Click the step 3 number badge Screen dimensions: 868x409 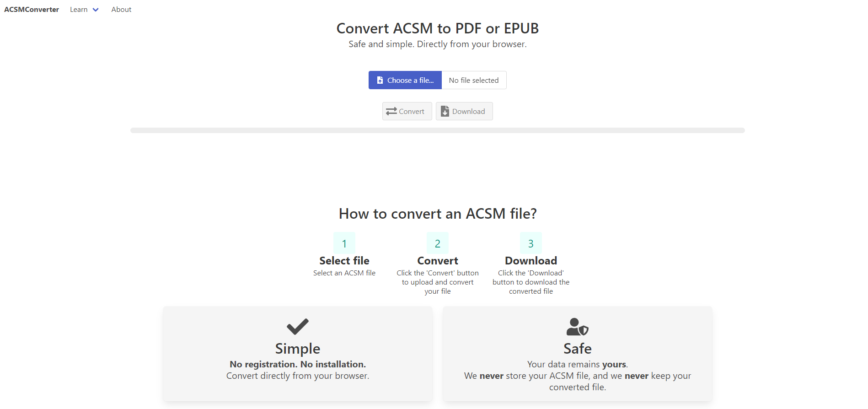531,243
